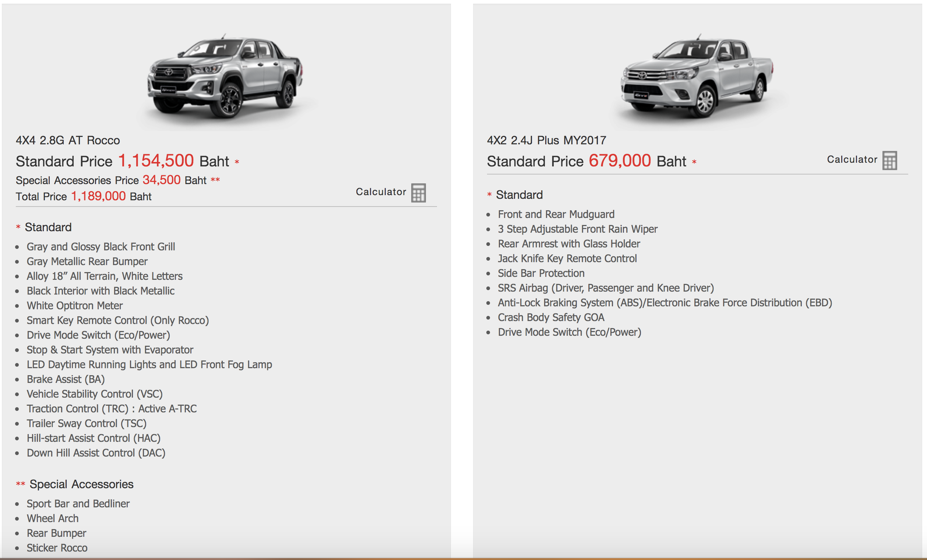This screenshot has height=560, width=927.
Task: Select the 4X2 2.4J Plus truck image
Action: [697, 77]
